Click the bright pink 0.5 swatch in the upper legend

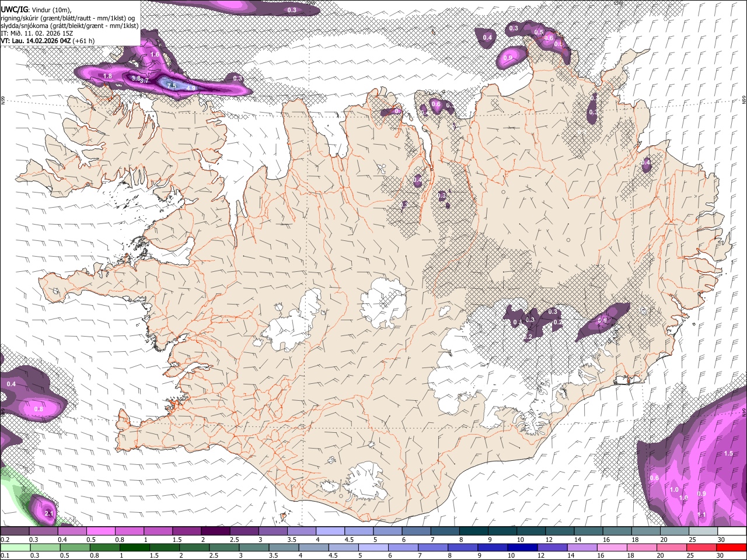point(100,531)
